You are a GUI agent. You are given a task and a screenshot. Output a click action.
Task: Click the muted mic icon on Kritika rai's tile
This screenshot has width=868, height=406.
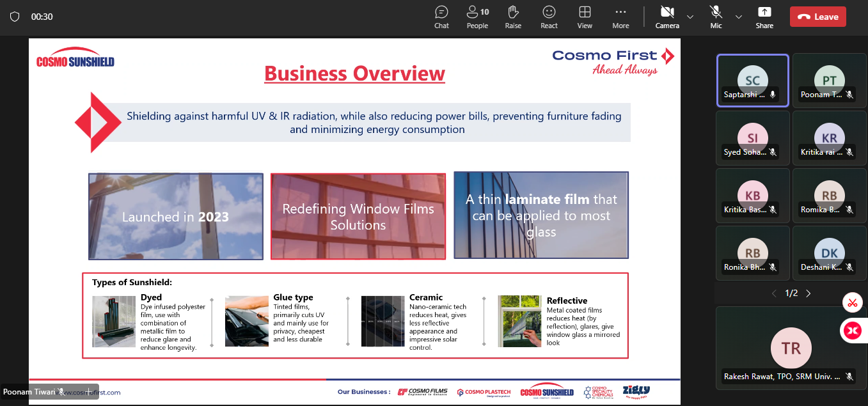click(849, 152)
